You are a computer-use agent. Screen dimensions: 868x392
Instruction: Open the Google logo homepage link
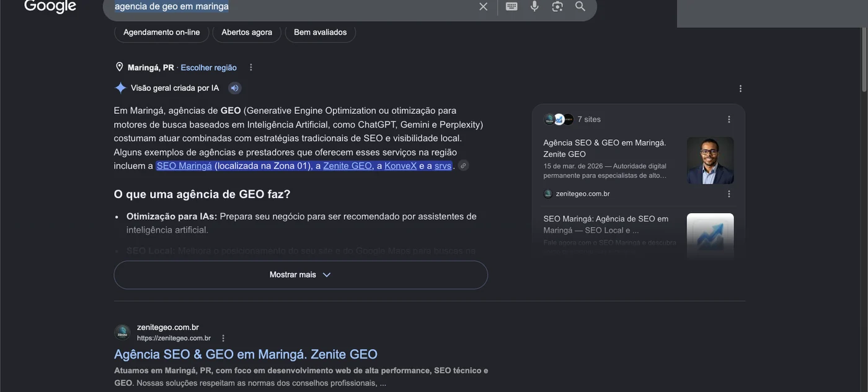pos(50,6)
